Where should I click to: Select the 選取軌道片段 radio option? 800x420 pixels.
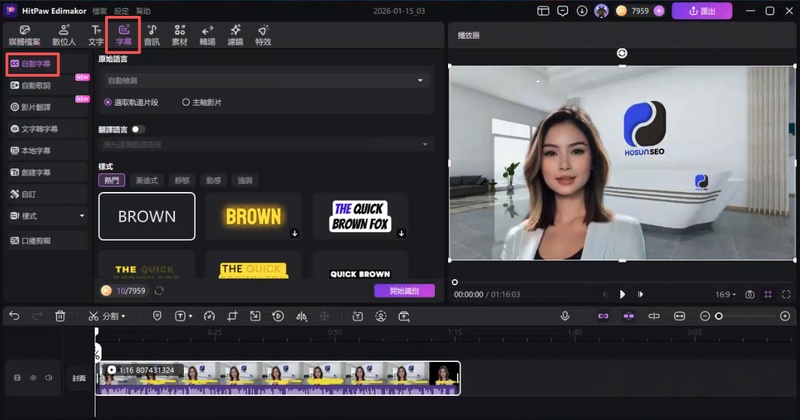108,102
